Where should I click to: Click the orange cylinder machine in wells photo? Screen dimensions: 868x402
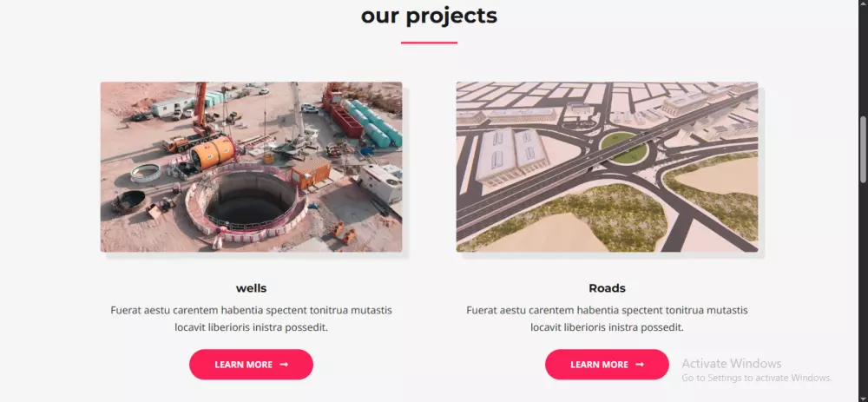tap(214, 152)
